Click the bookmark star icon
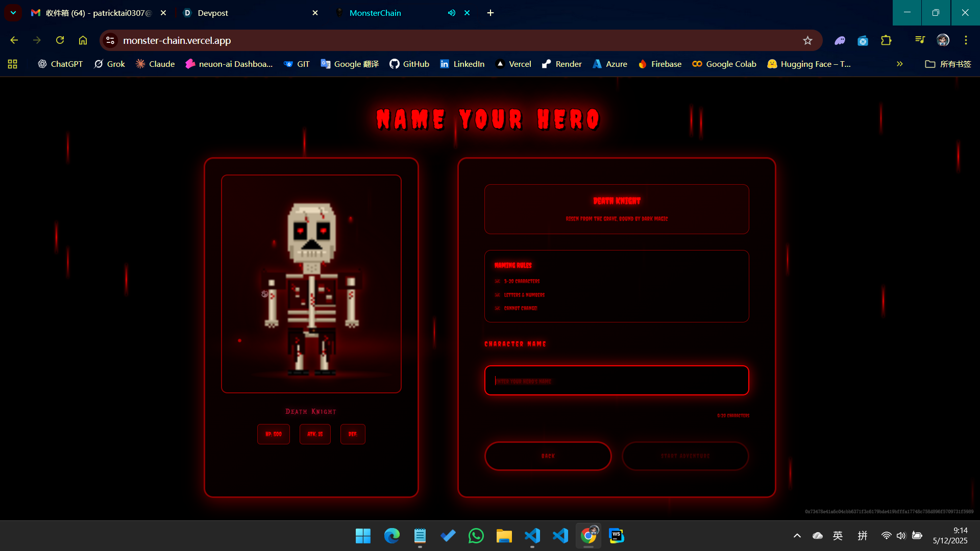This screenshot has height=551, width=980. pos(807,40)
